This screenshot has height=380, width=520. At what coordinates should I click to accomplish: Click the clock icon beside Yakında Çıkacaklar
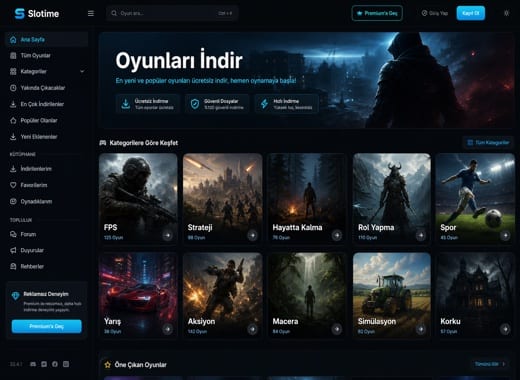13,88
